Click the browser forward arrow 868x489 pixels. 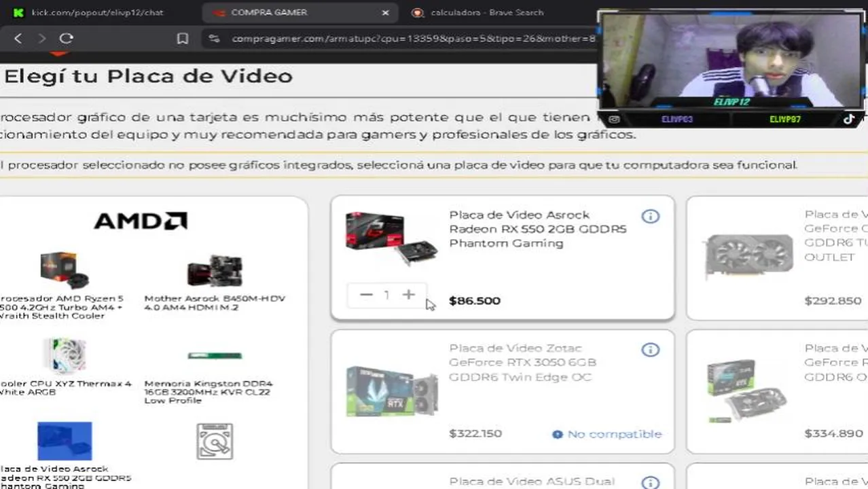[x=42, y=39]
